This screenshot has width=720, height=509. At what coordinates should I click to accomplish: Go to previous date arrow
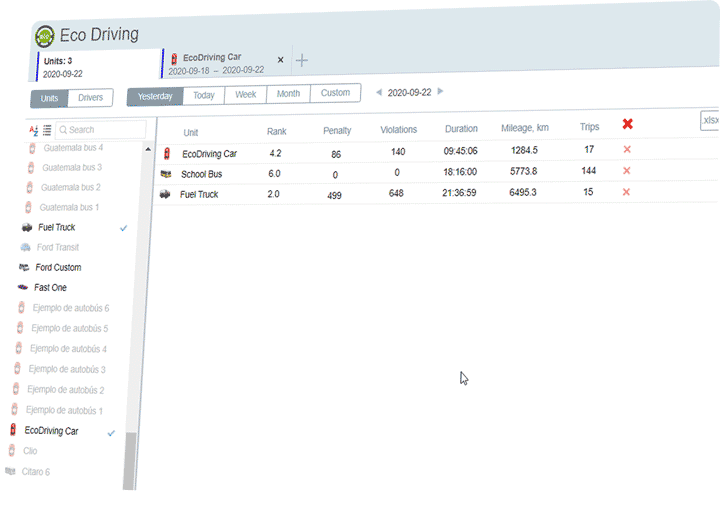[379, 92]
